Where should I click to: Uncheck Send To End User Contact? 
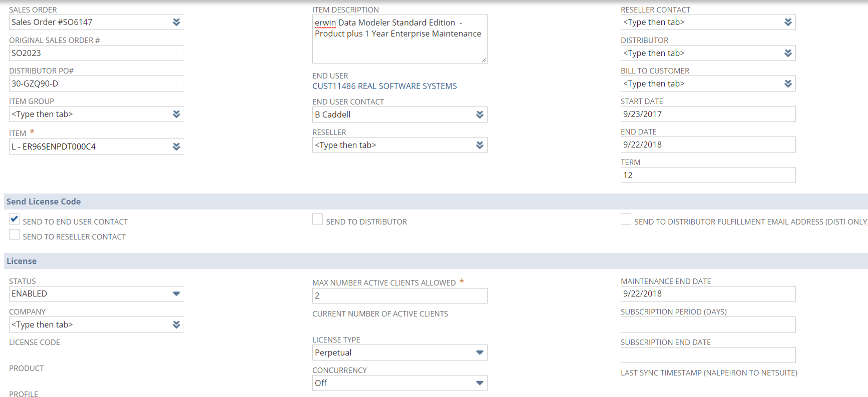[x=15, y=219]
